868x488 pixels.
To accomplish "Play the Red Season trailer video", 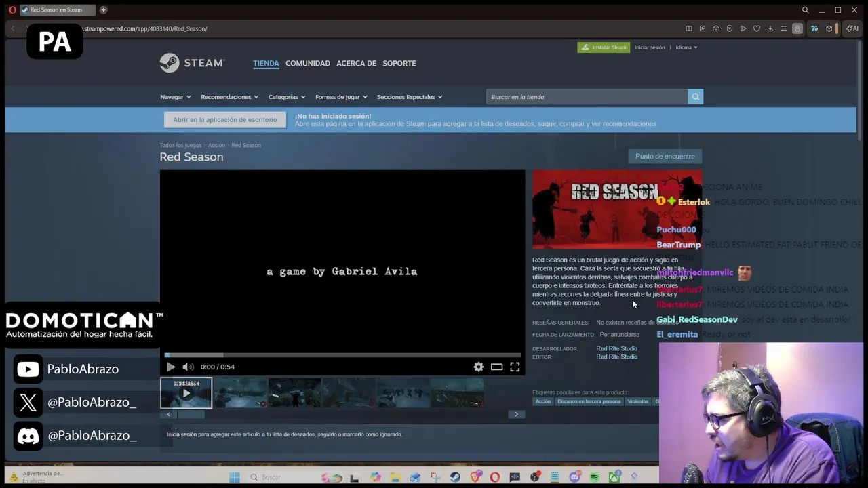I will click(x=170, y=367).
